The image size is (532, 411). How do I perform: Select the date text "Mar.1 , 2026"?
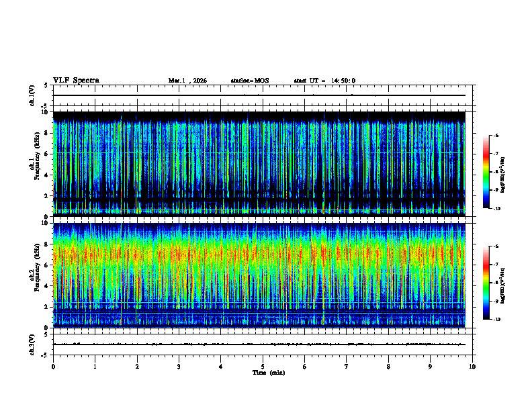pyautogui.click(x=187, y=81)
